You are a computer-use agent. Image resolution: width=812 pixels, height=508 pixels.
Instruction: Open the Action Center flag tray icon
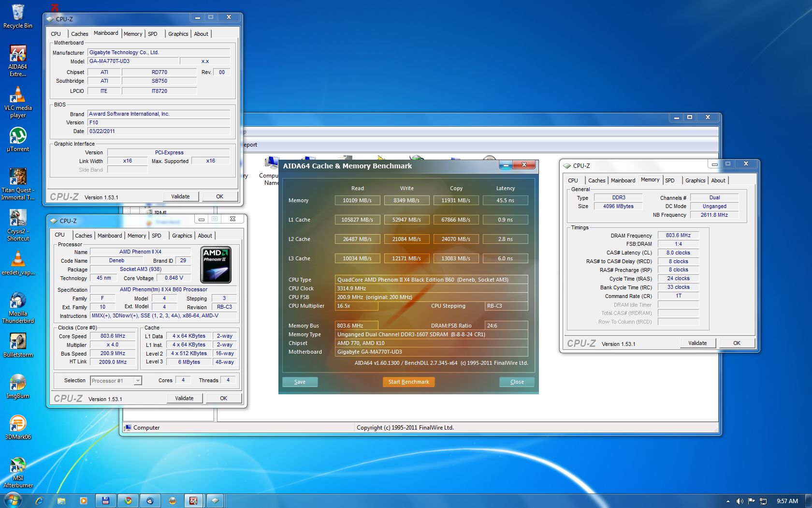click(751, 501)
